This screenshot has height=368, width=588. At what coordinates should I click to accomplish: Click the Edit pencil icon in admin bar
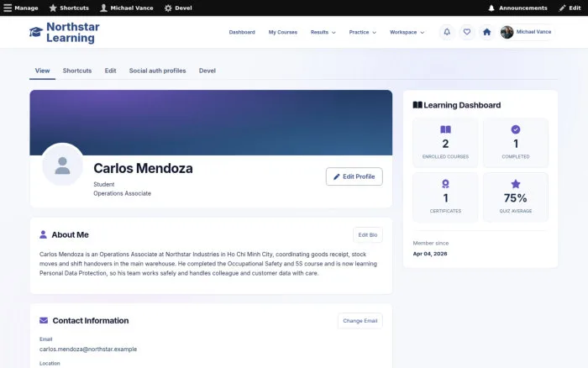click(x=562, y=8)
